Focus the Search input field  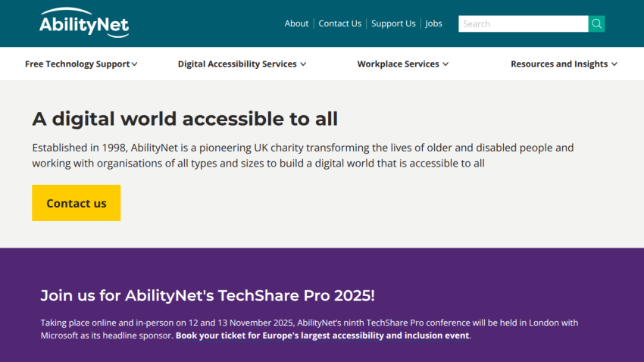[x=524, y=23]
